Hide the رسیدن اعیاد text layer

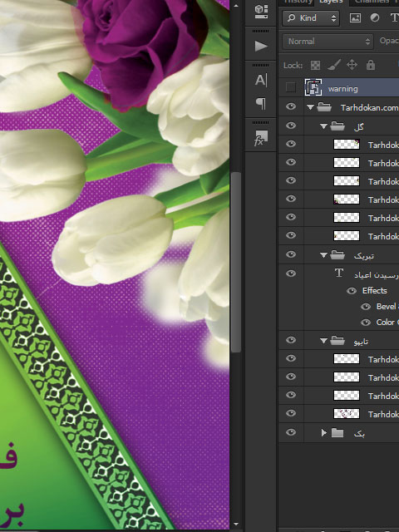tap(291, 273)
